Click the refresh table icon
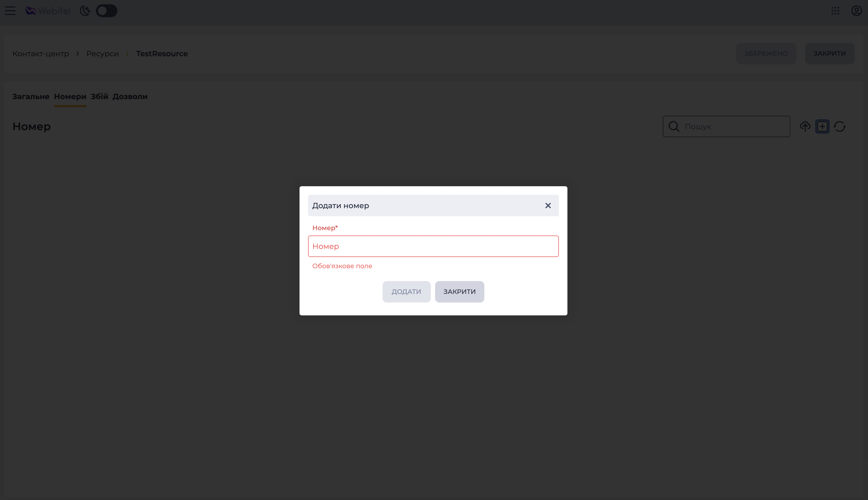 click(x=839, y=126)
